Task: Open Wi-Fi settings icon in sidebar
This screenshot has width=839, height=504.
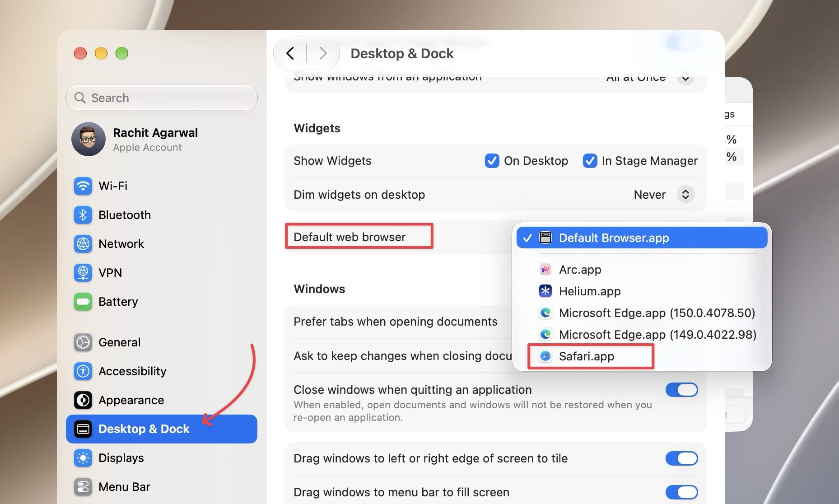Action: (x=83, y=186)
